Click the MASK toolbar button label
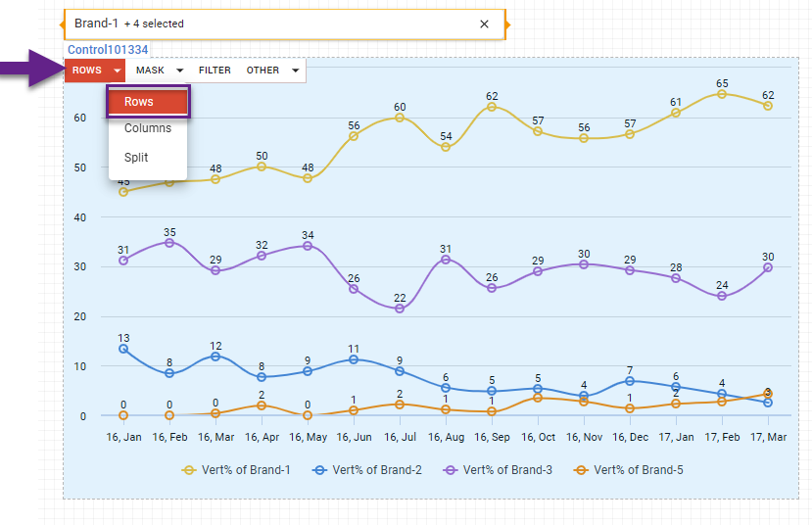812x525 pixels. click(150, 71)
